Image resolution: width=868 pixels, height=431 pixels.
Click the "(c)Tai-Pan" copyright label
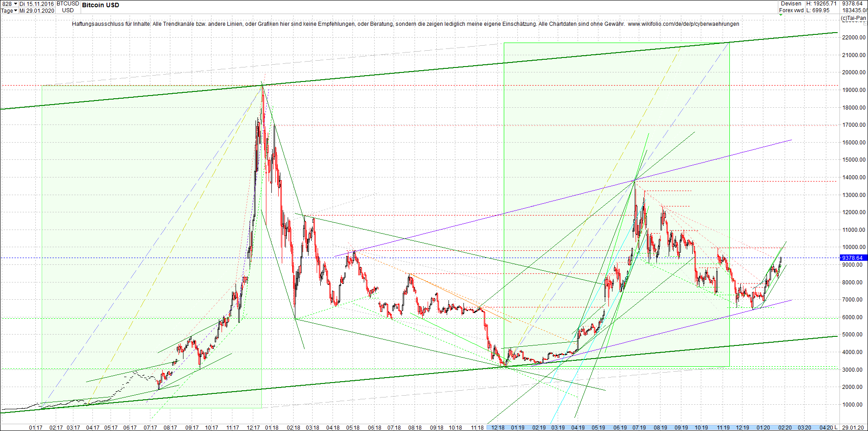click(854, 19)
